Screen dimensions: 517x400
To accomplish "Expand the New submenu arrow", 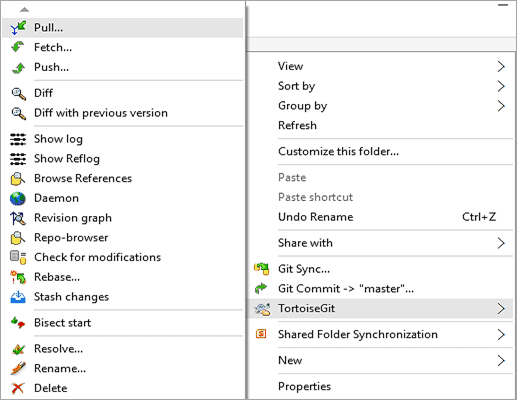I will (501, 360).
